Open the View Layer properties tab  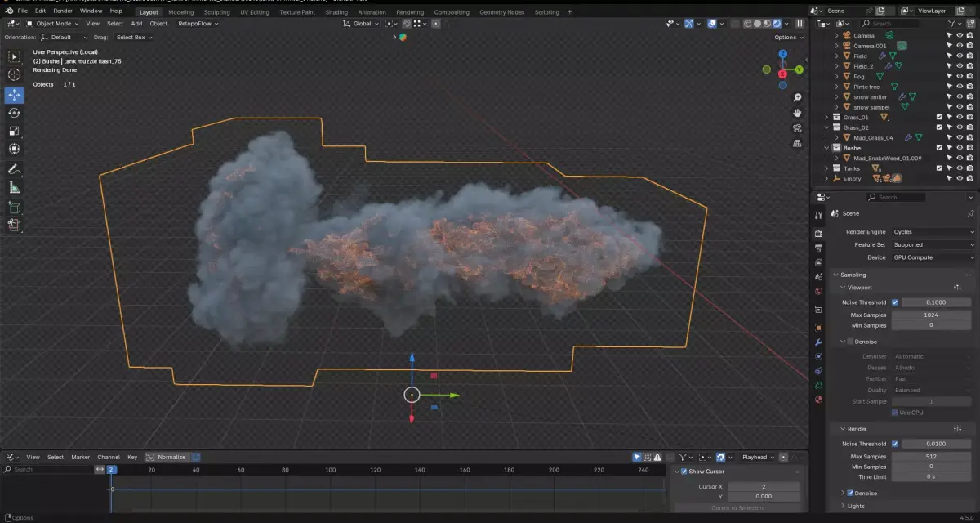point(818,262)
